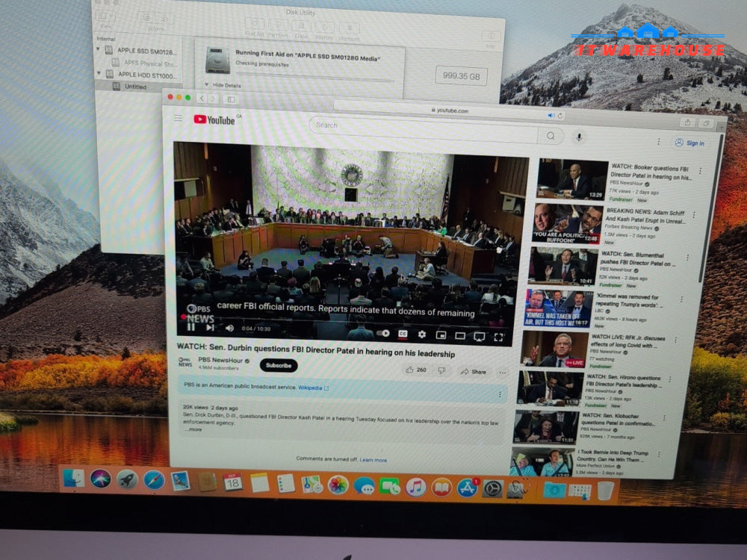Open info panel options for PBS notice
747x560 pixels.
point(500,393)
